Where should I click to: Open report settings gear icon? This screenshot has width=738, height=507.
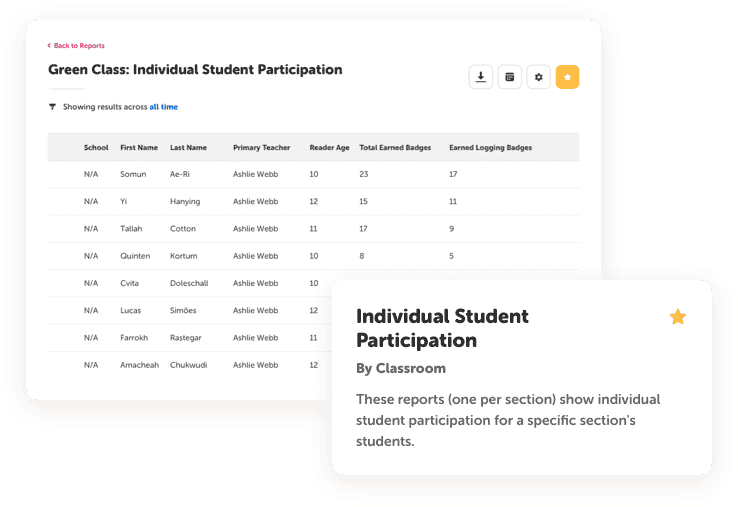coord(539,77)
